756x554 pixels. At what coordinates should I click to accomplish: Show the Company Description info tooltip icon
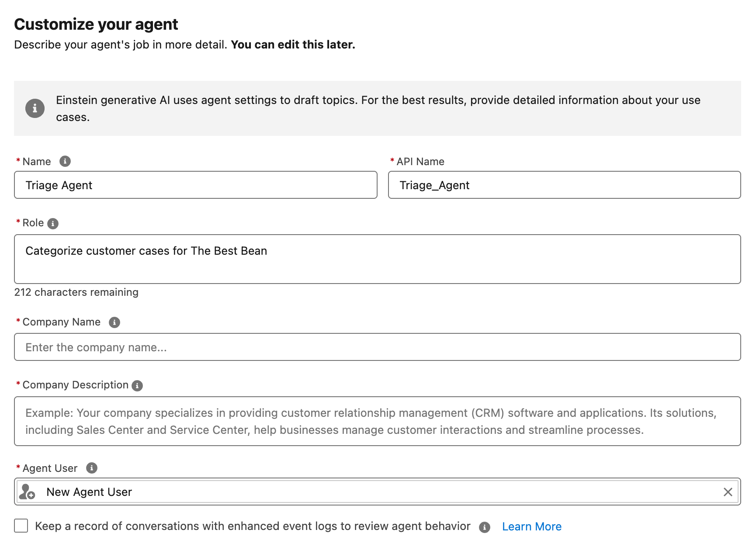(137, 386)
